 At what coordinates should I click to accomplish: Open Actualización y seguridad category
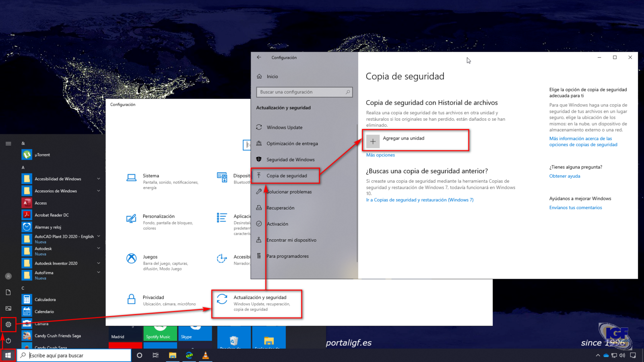[260, 298]
